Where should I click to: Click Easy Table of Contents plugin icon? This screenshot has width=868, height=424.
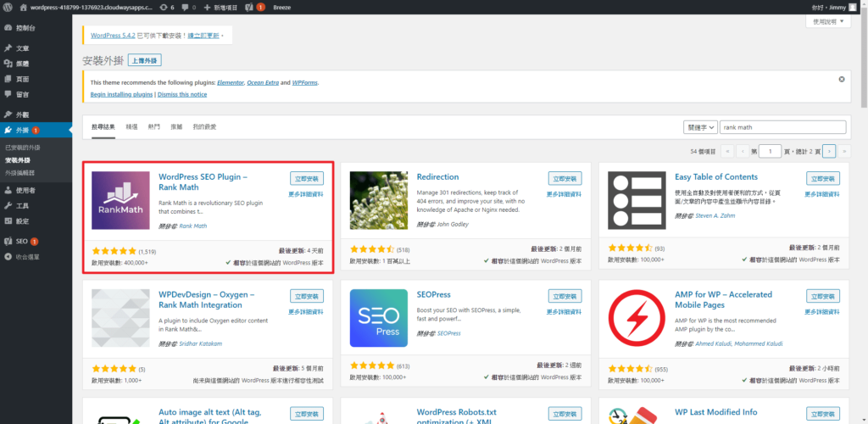coord(637,200)
